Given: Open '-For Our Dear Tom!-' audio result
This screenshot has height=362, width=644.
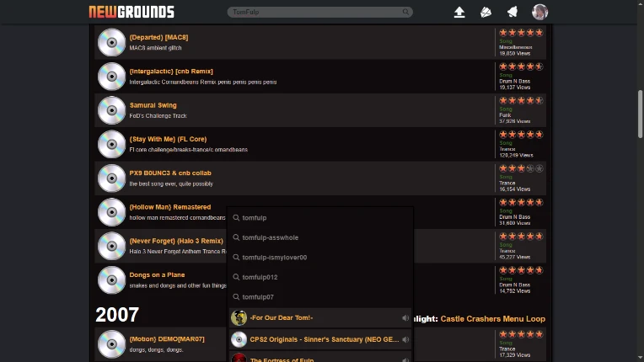Looking at the screenshot, I should 320,317.
